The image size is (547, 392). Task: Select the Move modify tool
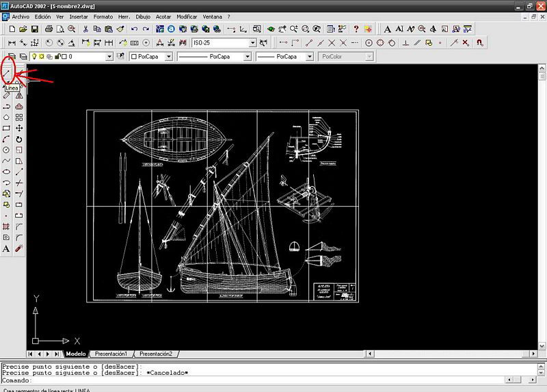[19, 128]
